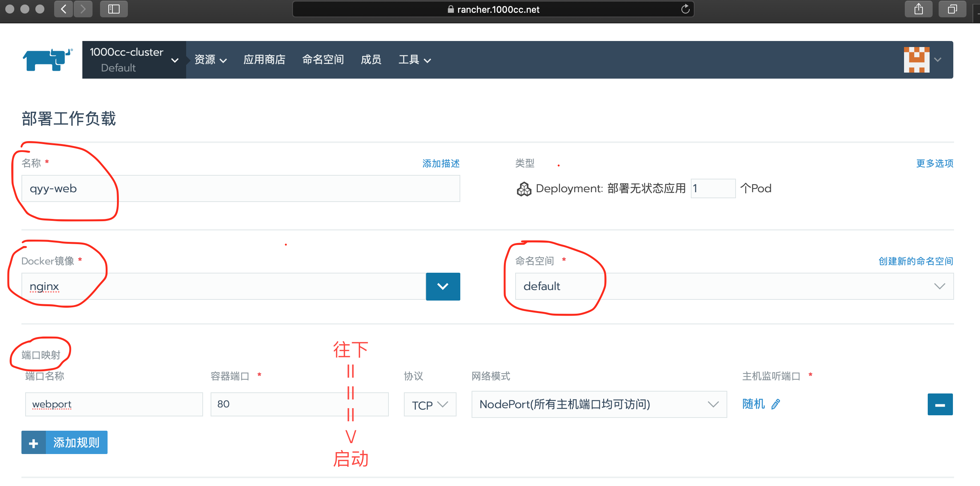Image resolution: width=980 pixels, height=486 pixels.
Task: Go to 命名空间 in navigation bar
Action: [x=323, y=60]
